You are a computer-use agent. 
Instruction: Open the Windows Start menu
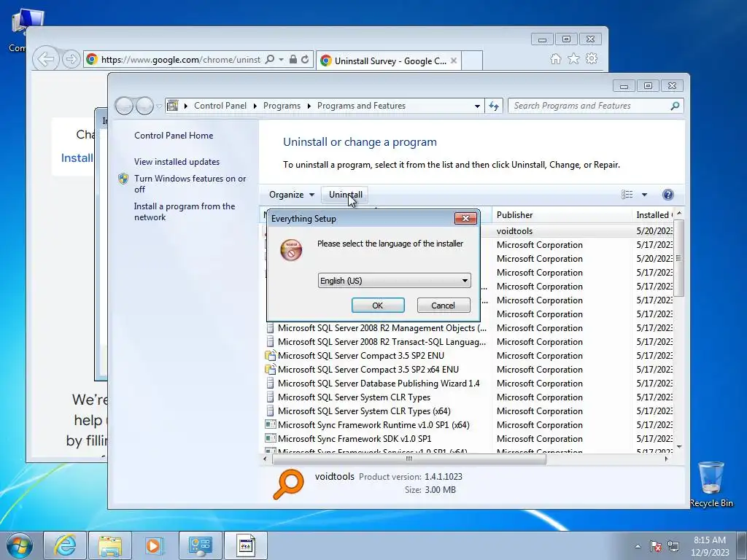click(x=20, y=545)
